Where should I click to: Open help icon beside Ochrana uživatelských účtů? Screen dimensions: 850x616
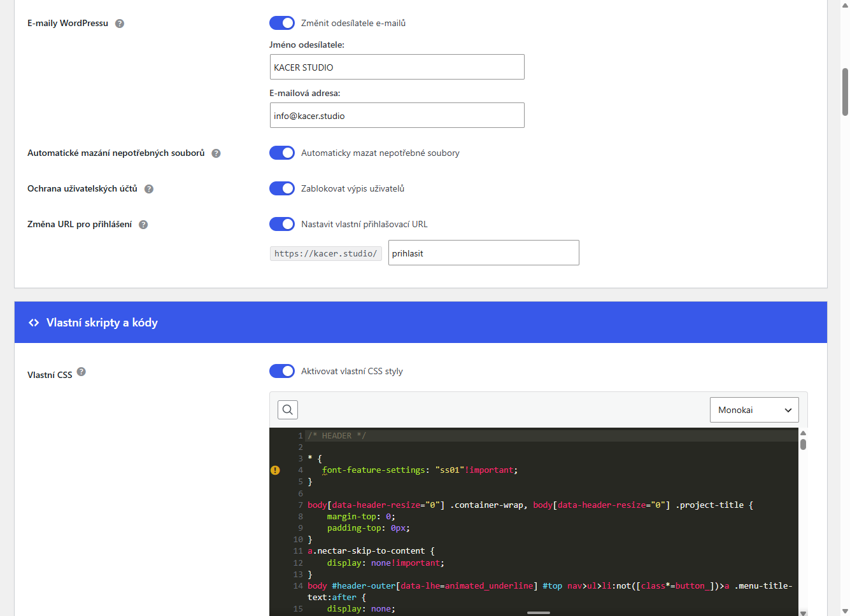(x=149, y=189)
